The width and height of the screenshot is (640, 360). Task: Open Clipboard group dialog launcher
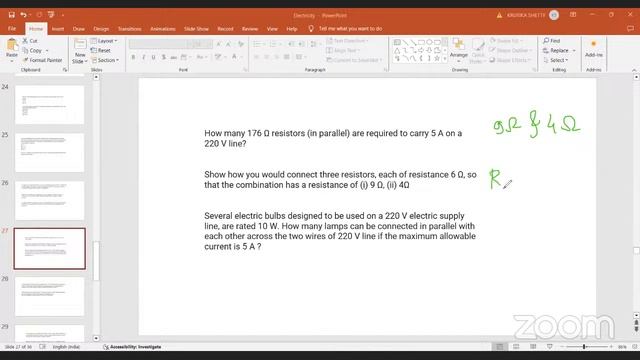64,70
